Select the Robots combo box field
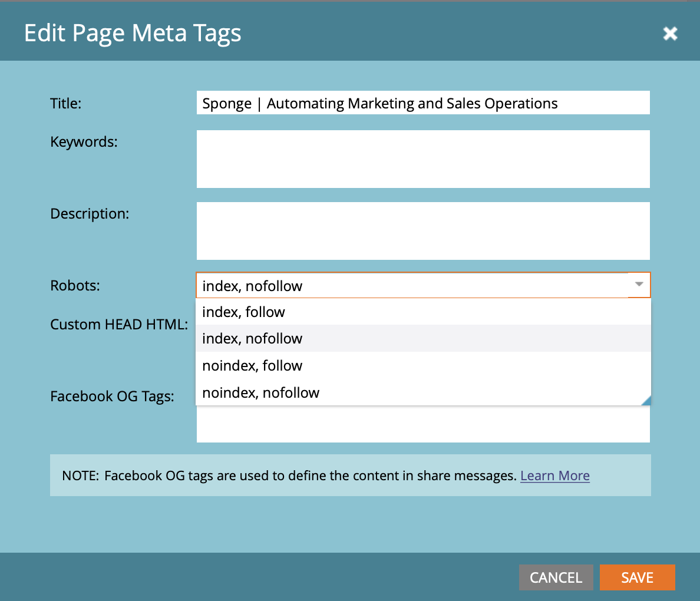The image size is (700, 601). pos(354,285)
